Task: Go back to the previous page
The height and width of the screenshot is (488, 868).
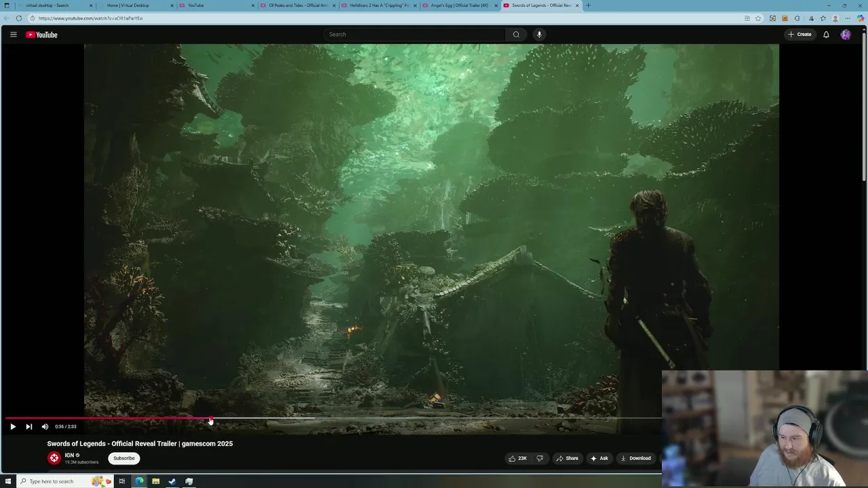Action: pyautogui.click(x=5, y=18)
